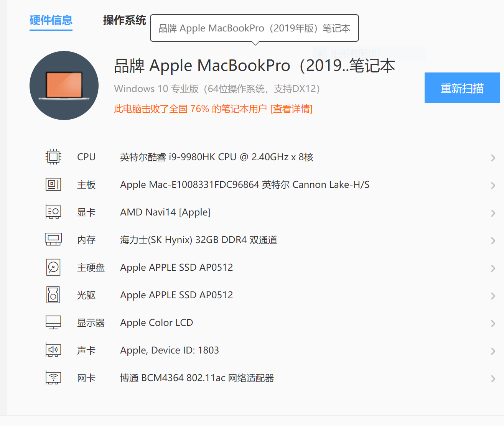The width and height of the screenshot is (504, 426).
Task: Click the network card (网卡) icon
Action: [53, 378]
